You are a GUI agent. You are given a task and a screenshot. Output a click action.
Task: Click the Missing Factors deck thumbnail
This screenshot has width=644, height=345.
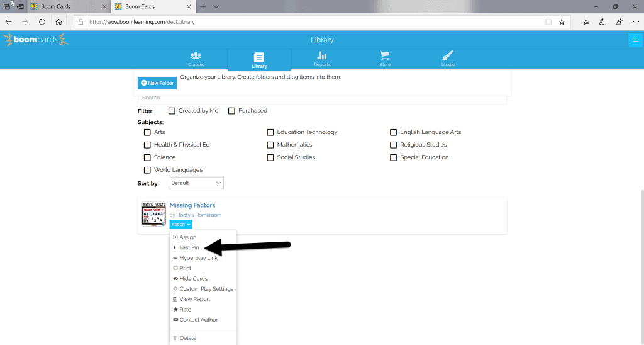tap(153, 213)
